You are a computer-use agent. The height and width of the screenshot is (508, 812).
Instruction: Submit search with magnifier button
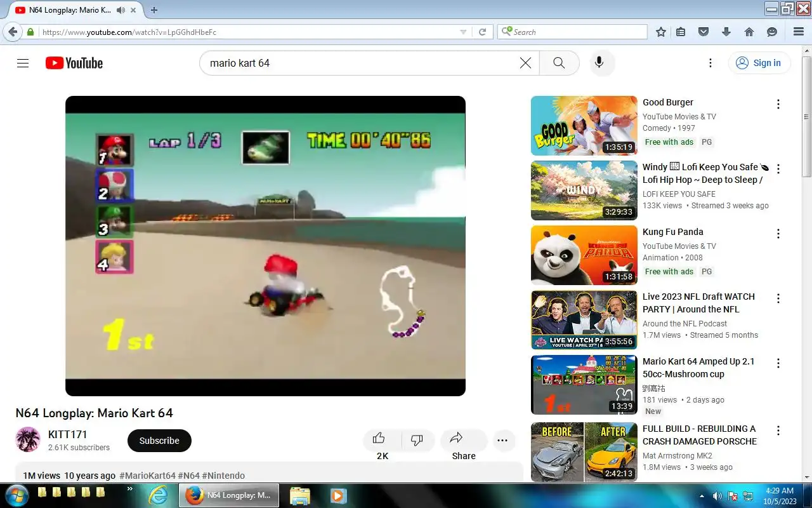559,63
